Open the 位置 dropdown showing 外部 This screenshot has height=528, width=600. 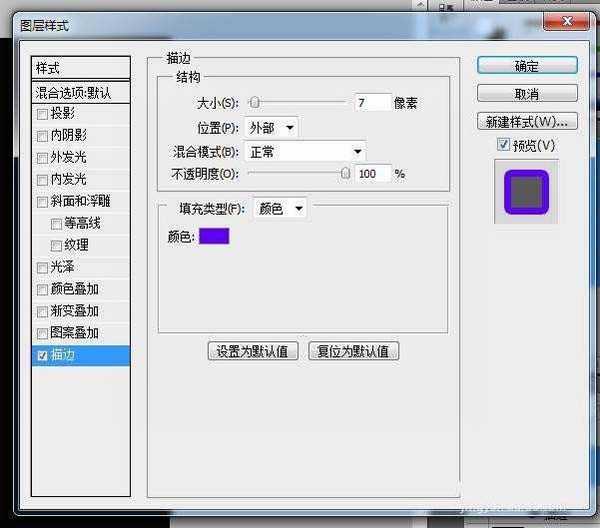click(272, 127)
